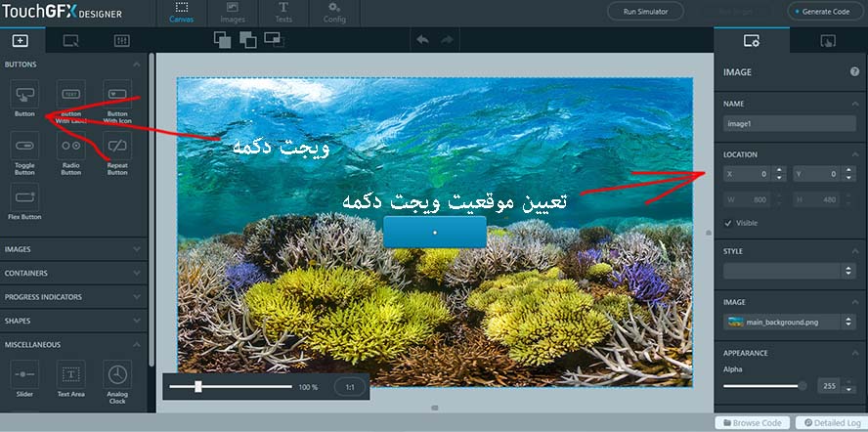Click the image name field containing image1
868x432 pixels.
(790, 123)
